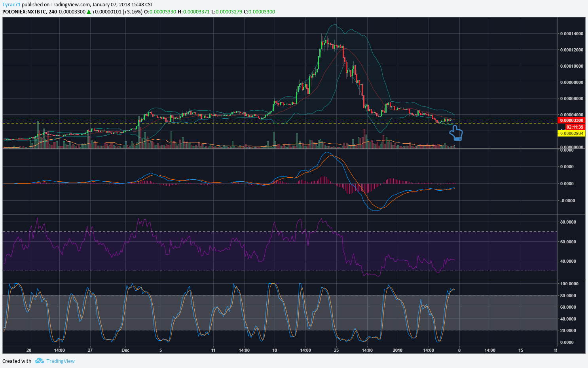Open the TradingView link beside the logo
The image size is (588, 368).
coord(61,361)
